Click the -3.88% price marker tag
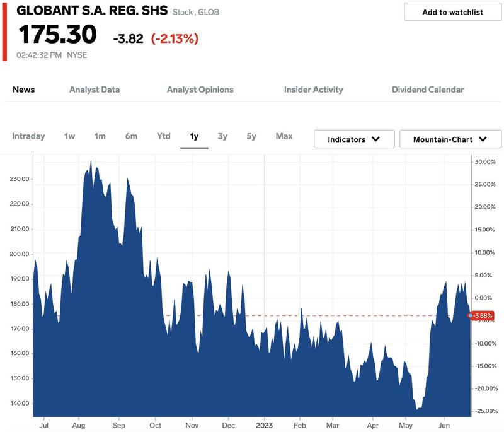This screenshot has width=504, height=432. point(481,315)
